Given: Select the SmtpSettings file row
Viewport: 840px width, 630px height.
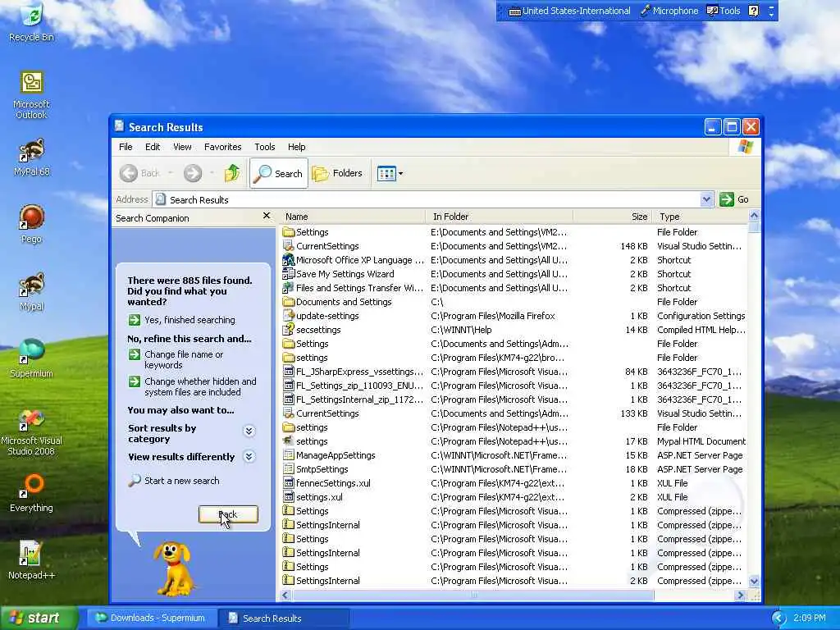Looking at the screenshot, I should click(x=514, y=468).
